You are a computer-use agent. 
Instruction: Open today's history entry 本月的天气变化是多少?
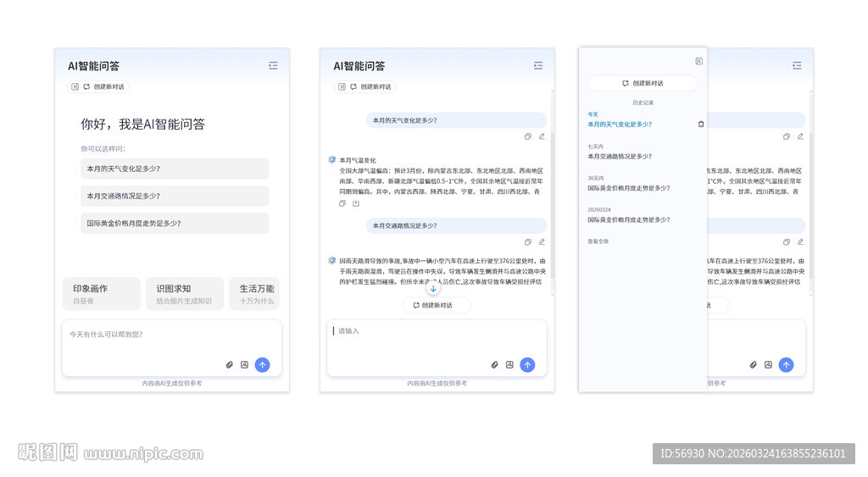(620, 125)
